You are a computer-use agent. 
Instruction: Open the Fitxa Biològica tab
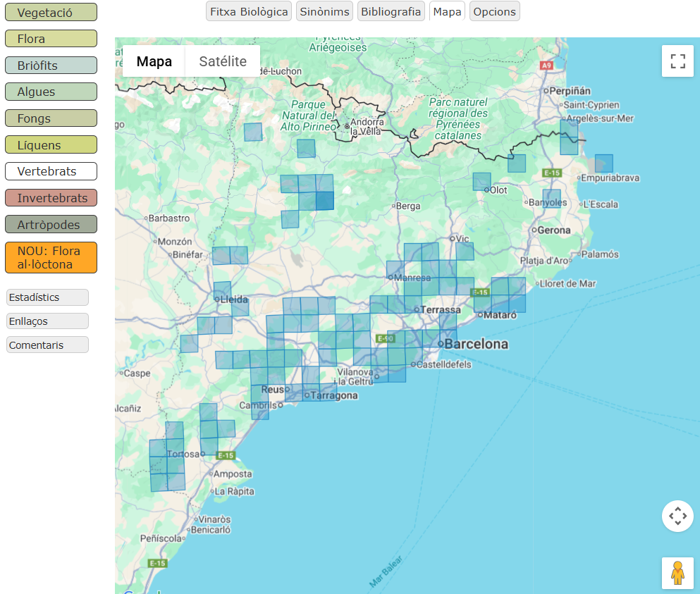coord(248,11)
